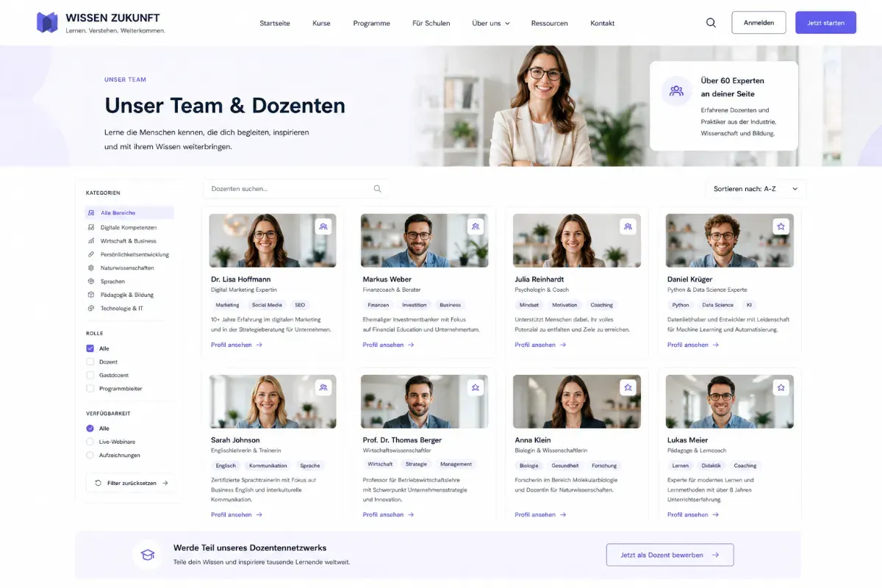Click the Jetzt starten button
Viewport: 882px width, 588px height.
coord(825,23)
